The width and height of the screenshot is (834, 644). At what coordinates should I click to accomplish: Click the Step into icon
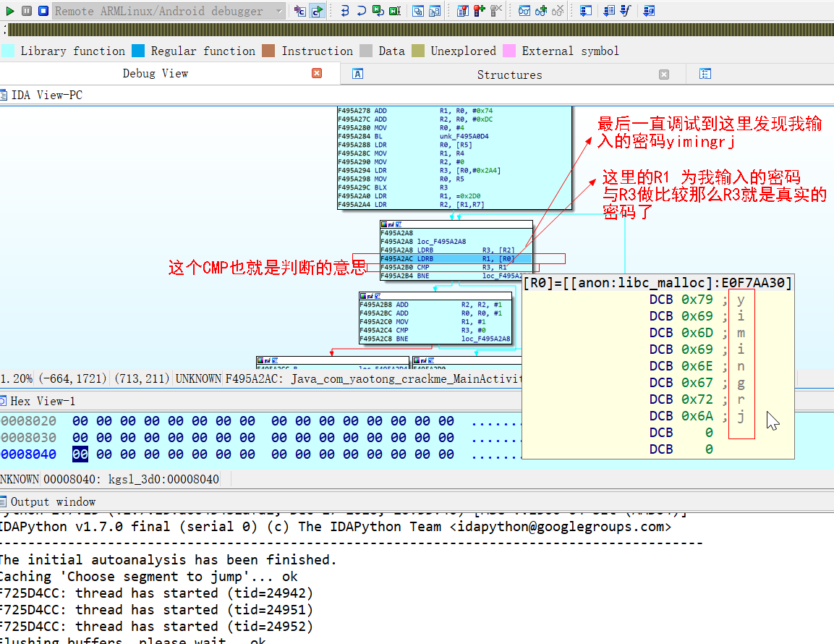pyautogui.click(x=344, y=11)
